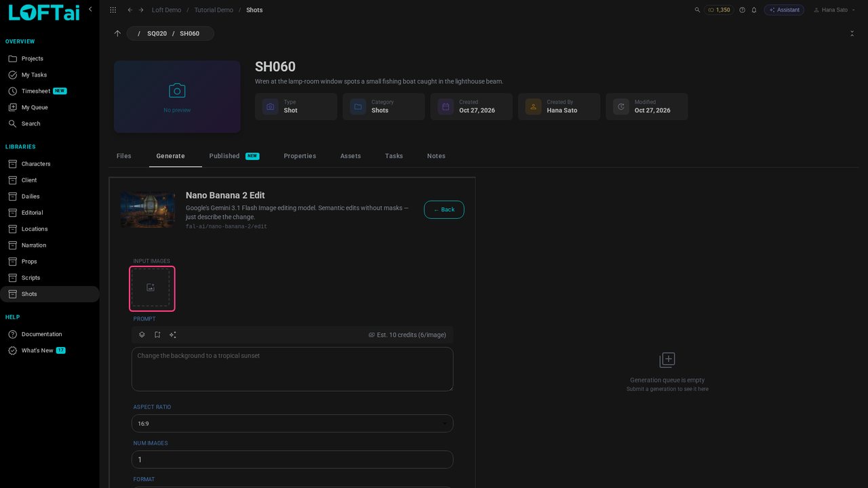The height and width of the screenshot is (488, 868).
Task: Click the layers icon in prompt toolbar
Action: click(142, 335)
